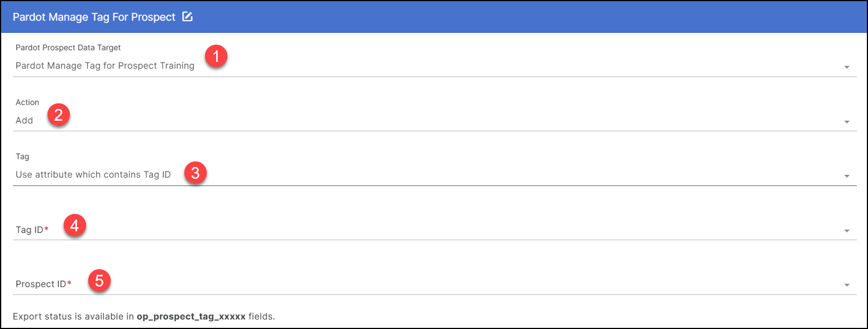Open the Action dropdown showing Add
This screenshot has height=329, width=868.
[391, 120]
